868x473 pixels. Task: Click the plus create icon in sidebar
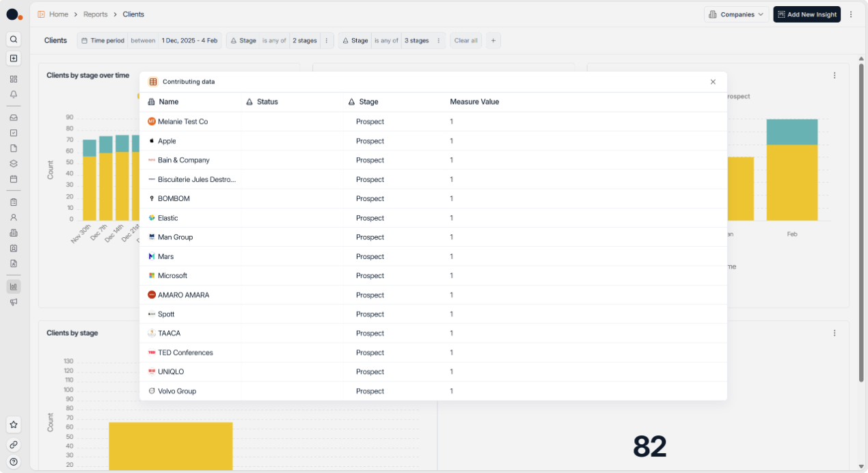(14, 58)
